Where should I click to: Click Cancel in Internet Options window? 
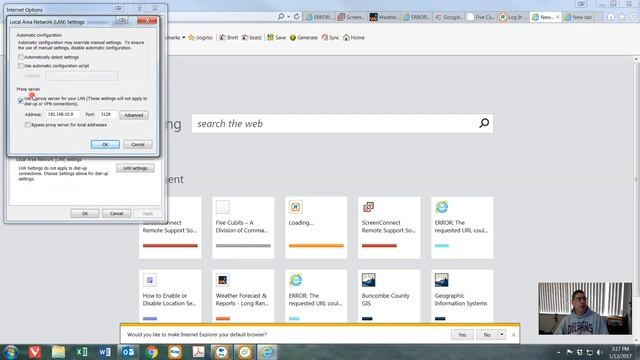pyautogui.click(x=116, y=213)
